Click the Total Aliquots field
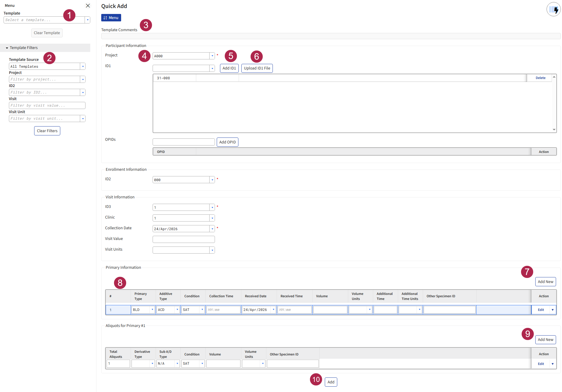The image size is (562, 392). pyautogui.click(x=118, y=363)
